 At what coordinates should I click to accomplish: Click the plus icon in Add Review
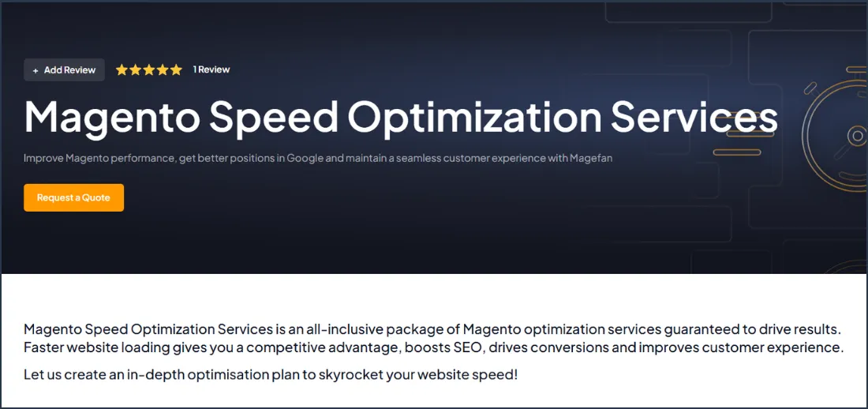tap(36, 70)
